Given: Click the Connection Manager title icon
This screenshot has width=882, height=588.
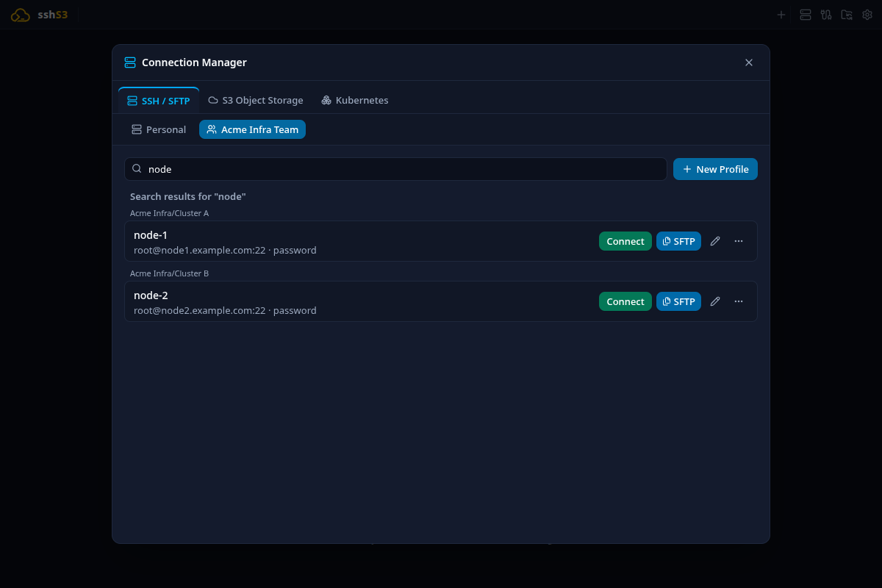Looking at the screenshot, I should 130,62.
